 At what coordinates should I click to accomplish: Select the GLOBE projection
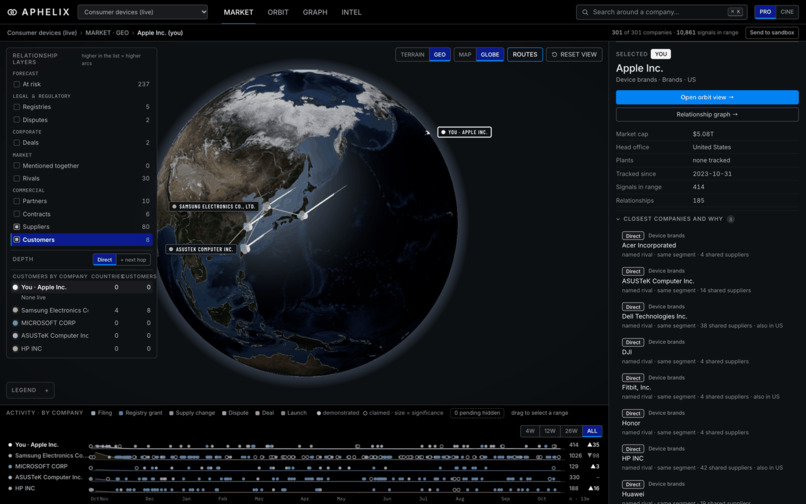tap(490, 55)
